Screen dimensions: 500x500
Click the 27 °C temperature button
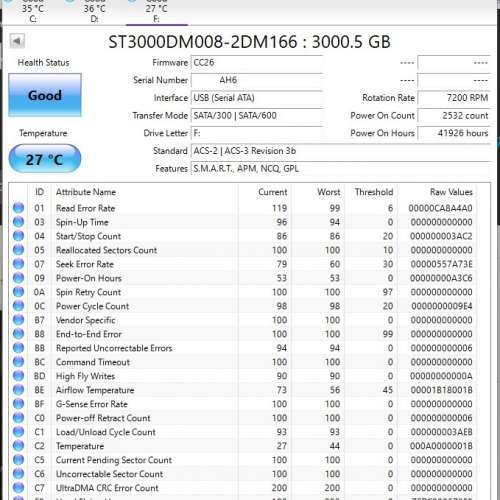pos(45,159)
